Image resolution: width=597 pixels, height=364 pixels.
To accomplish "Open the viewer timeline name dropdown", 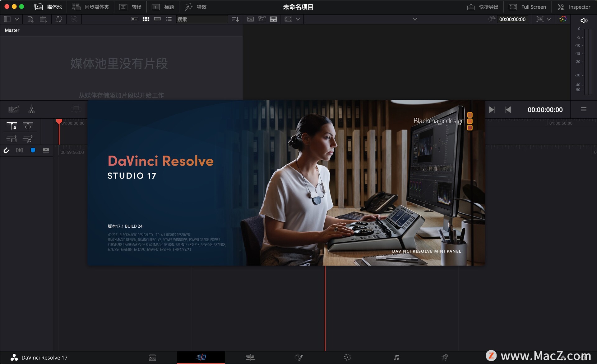I will [x=415, y=19].
